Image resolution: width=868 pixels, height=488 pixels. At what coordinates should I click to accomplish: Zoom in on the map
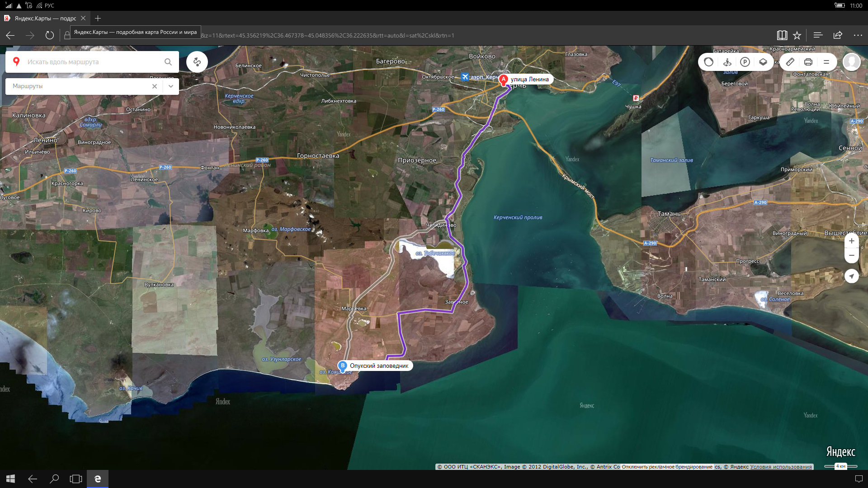(x=852, y=241)
